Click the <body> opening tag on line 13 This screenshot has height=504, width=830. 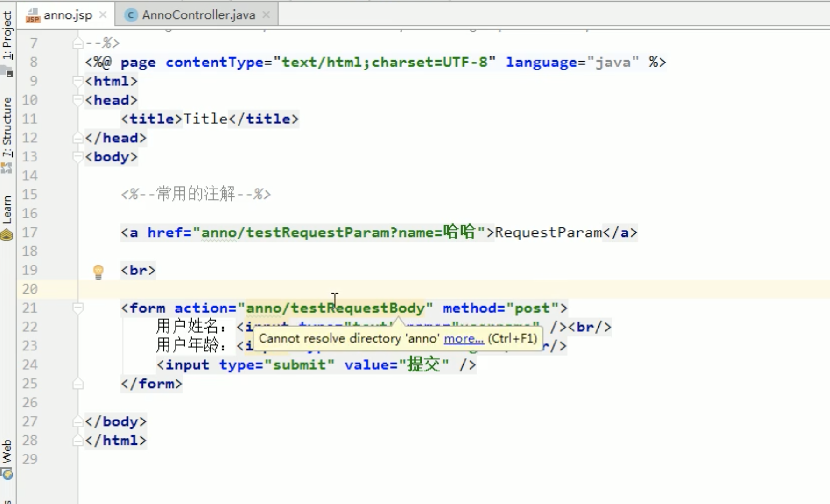tap(111, 157)
